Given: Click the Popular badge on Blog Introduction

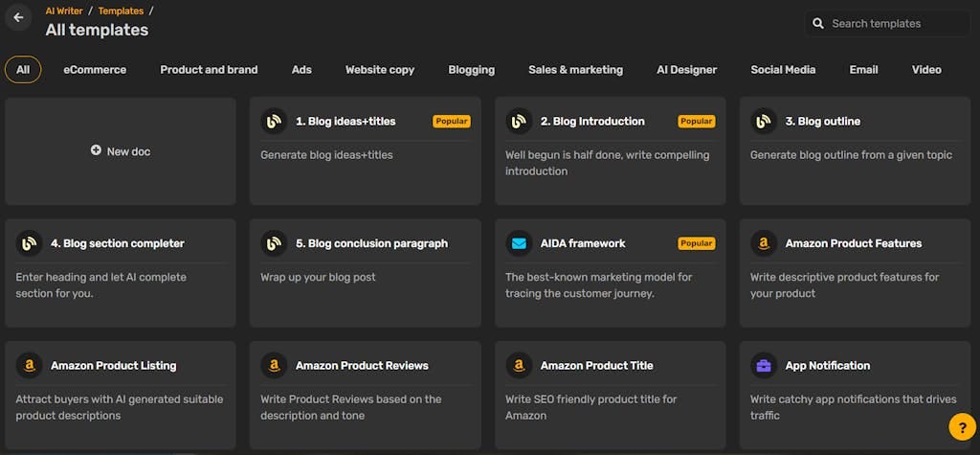Looking at the screenshot, I should [x=697, y=122].
